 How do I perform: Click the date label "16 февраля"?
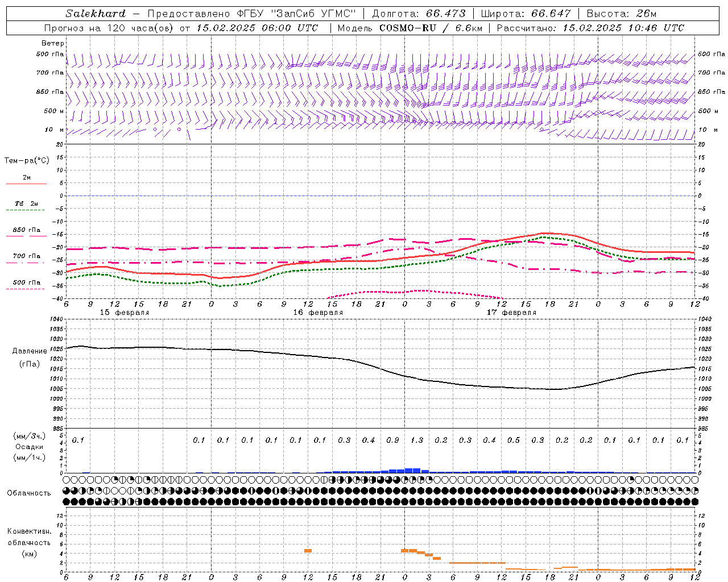point(318,313)
